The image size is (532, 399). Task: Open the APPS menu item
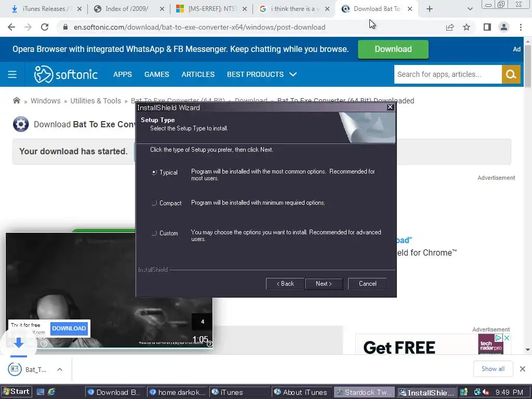[x=123, y=74]
